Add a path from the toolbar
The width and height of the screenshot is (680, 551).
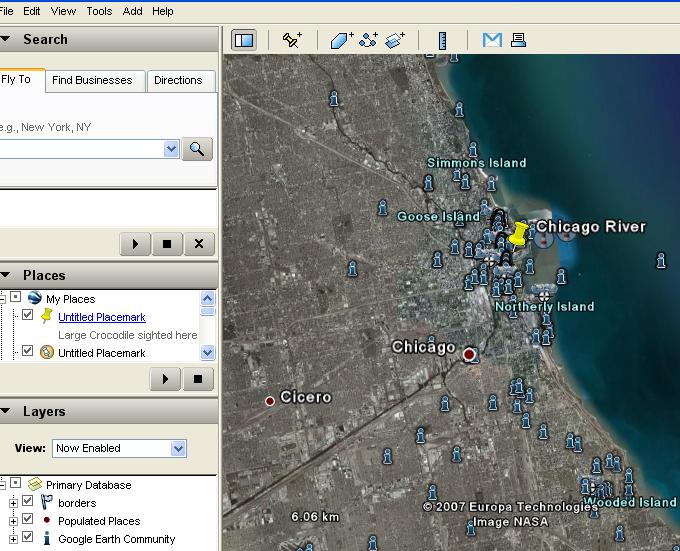click(368, 40)
